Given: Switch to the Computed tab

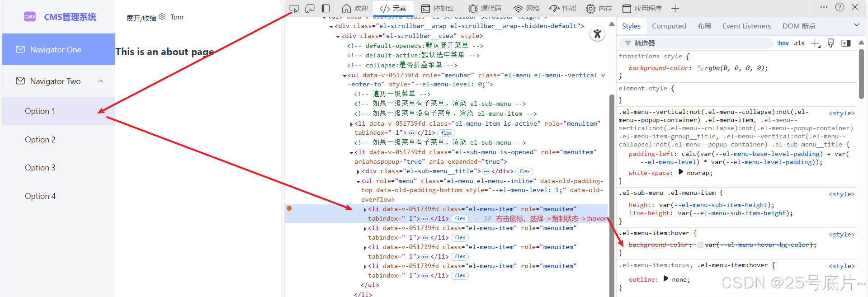Looking at the screenshot, I should point(669,26).
